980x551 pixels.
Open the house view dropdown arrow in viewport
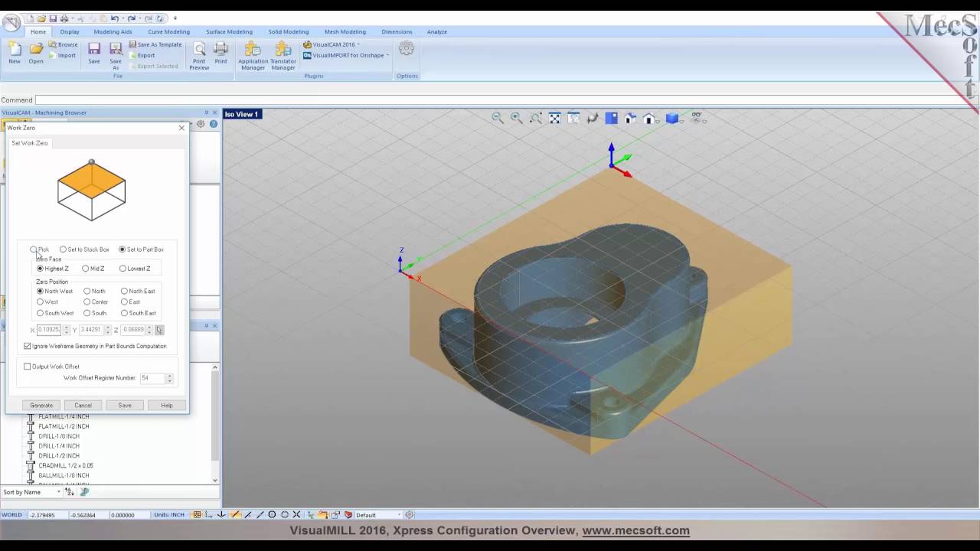pyautogui.click(x=658, y=120)
